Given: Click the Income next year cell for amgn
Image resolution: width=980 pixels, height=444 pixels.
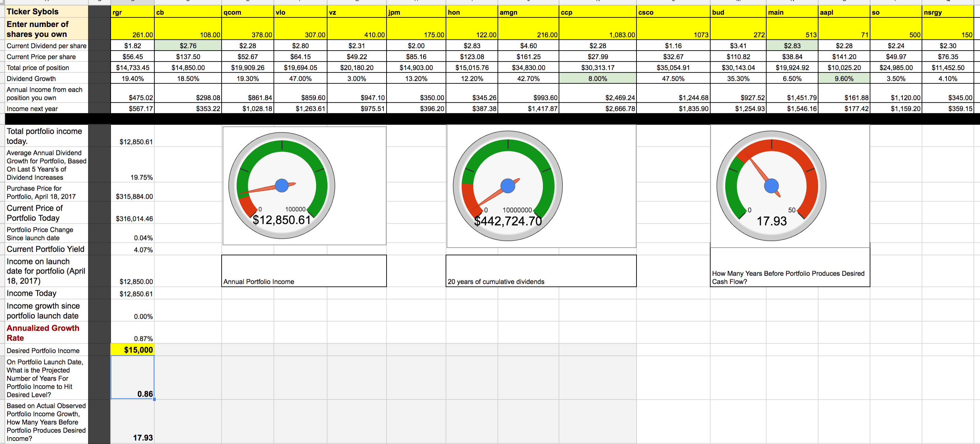Looking at the screenshot, I should point(528,108).
